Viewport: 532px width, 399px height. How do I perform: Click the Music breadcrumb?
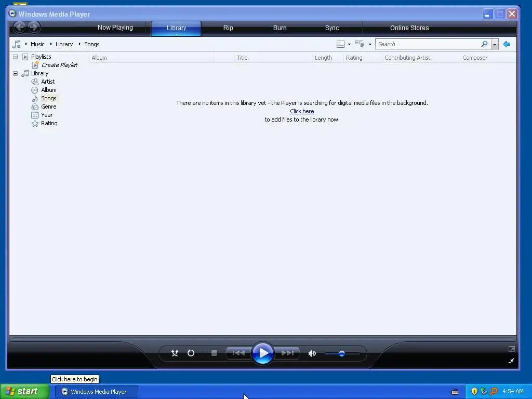point(37,44)
